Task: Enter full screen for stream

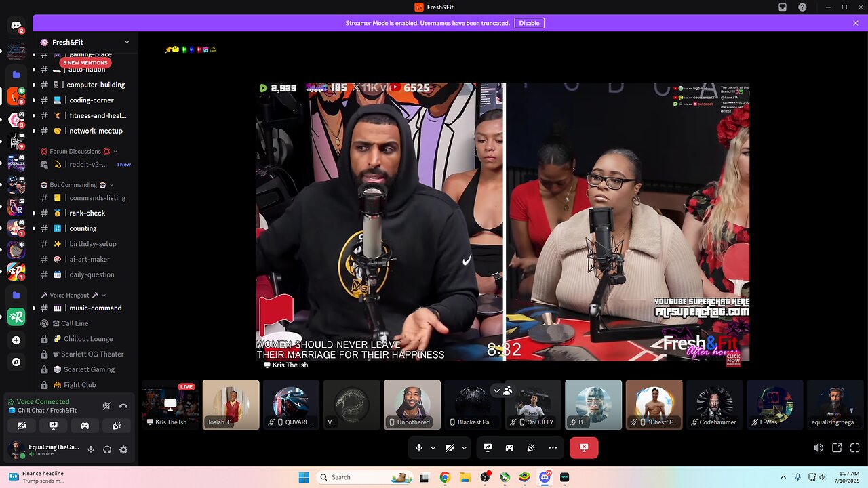Action: coord(854,448)
